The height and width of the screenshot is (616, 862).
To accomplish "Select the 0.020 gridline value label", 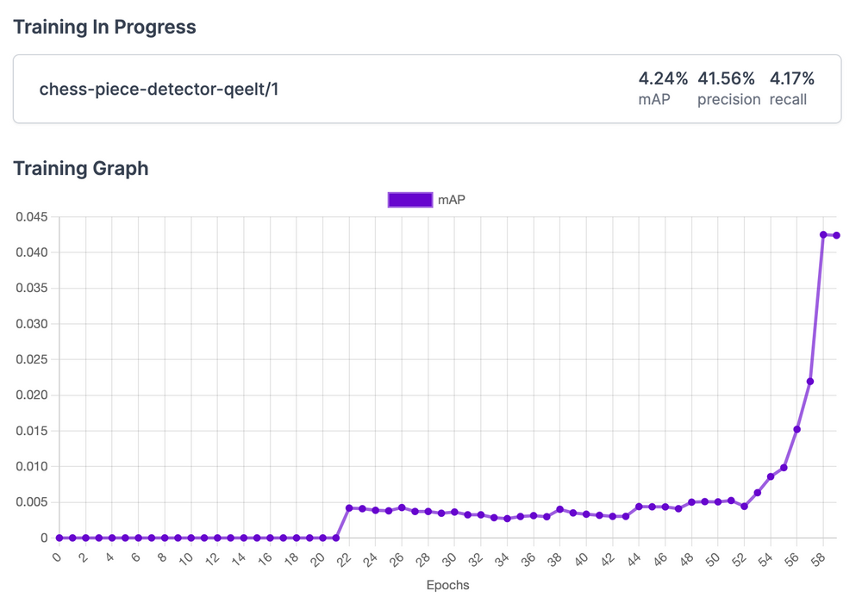I will tap(33, 395).
